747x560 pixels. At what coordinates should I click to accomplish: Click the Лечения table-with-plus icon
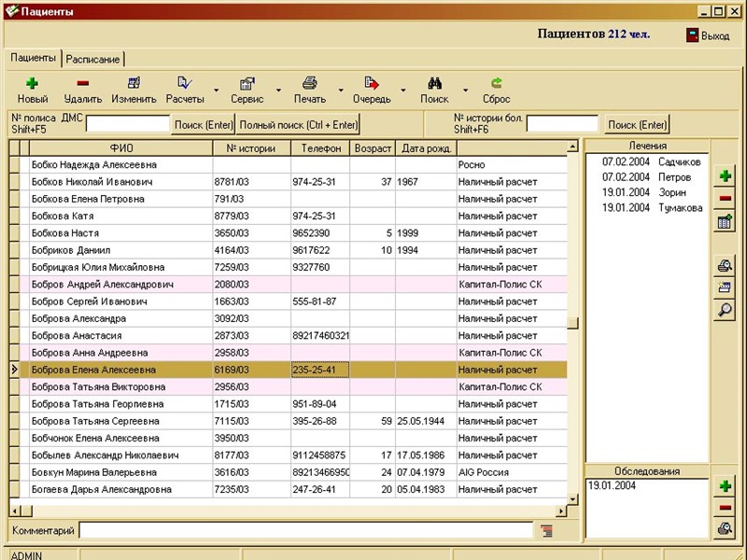pyautogui.click(x=726, y=221)
